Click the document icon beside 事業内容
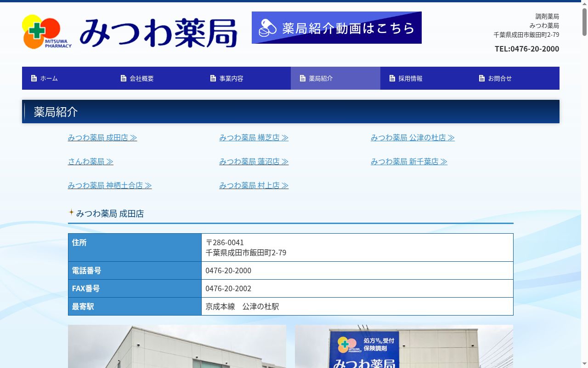The height and width of the screenshot is (368, 588). click(x=213, y=78)
